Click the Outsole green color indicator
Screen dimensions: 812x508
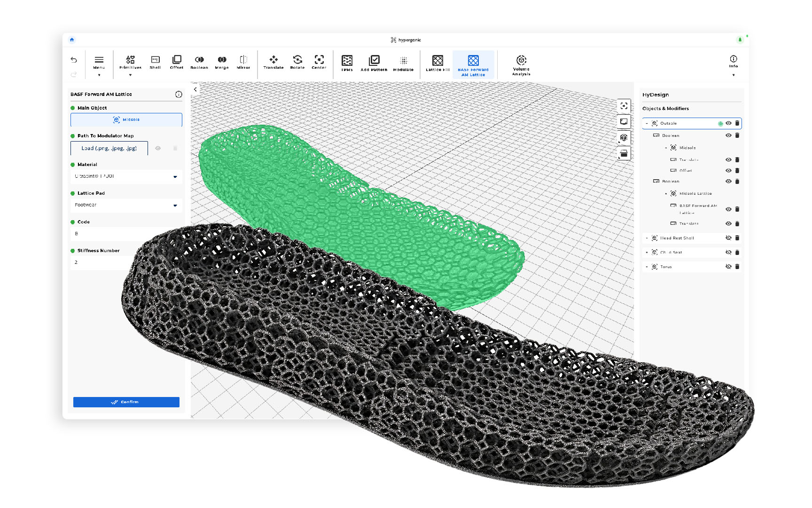(720, 124)
